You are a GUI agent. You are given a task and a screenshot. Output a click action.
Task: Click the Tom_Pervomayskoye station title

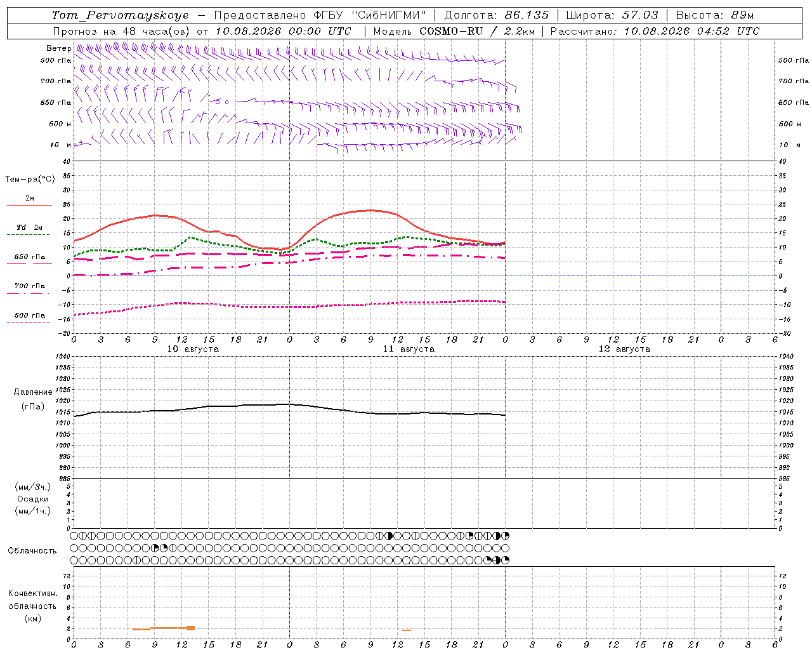[121, 15]
